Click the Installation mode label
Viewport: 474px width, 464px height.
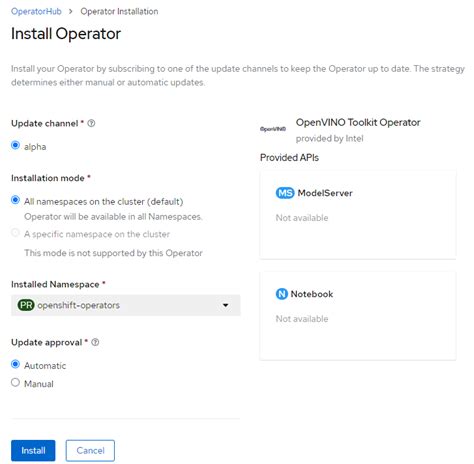click(x=48, y=178)
